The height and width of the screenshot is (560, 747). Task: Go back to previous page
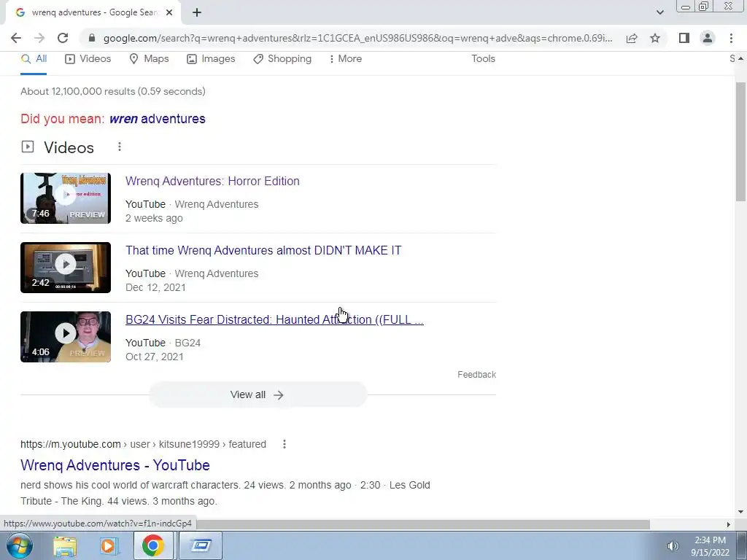pos(16,38)
